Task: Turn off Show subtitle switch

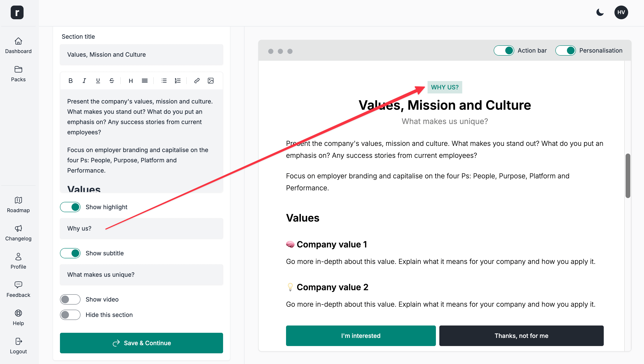Action: coord(70,253)
